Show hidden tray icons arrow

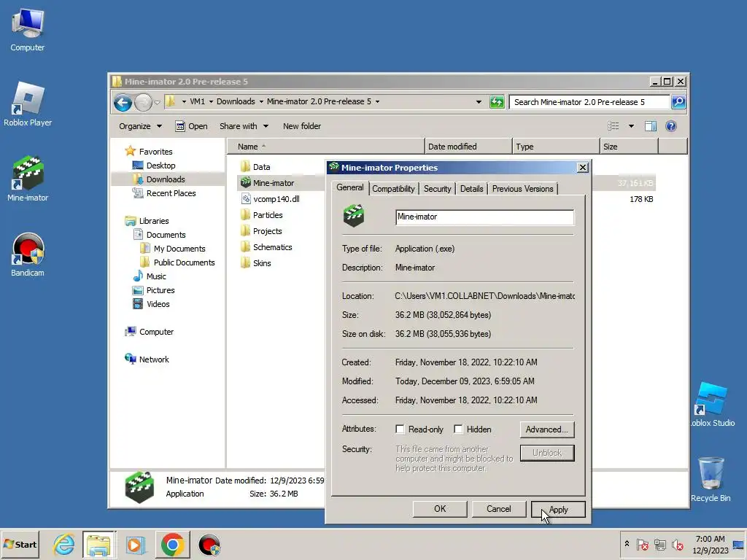(x=627, y=544)
